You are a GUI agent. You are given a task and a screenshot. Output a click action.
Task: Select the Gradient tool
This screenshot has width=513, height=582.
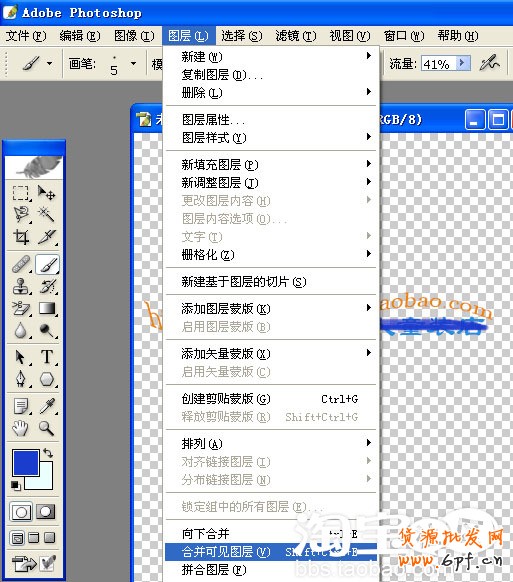[47, 308]
